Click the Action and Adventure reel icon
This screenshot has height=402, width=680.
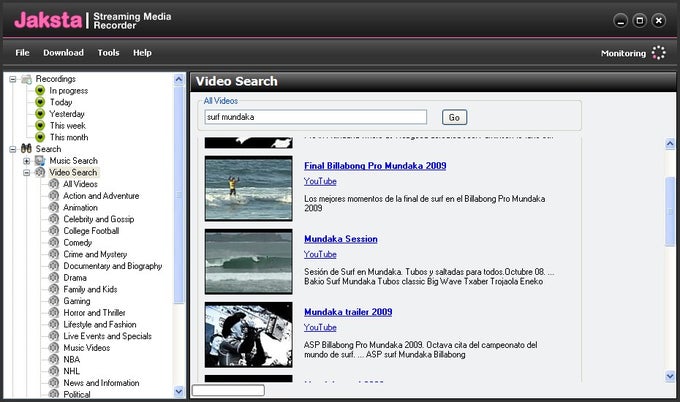[x=54, y=196]
